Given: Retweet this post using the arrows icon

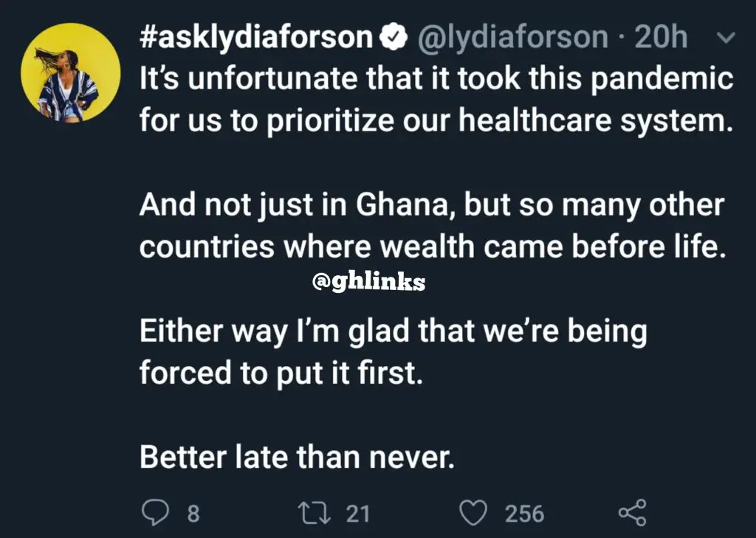Looking at the screenshot, I should (314, 513).
